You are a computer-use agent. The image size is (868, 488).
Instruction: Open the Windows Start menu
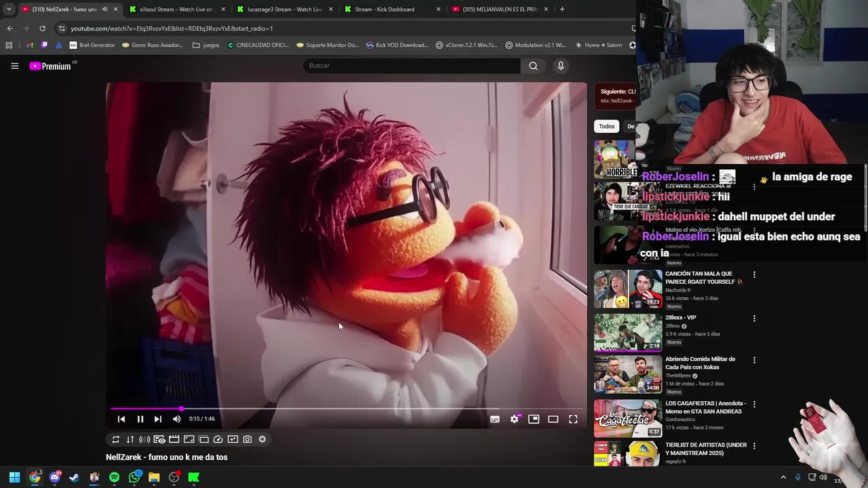pyautogui.click(x=14, y=477)
